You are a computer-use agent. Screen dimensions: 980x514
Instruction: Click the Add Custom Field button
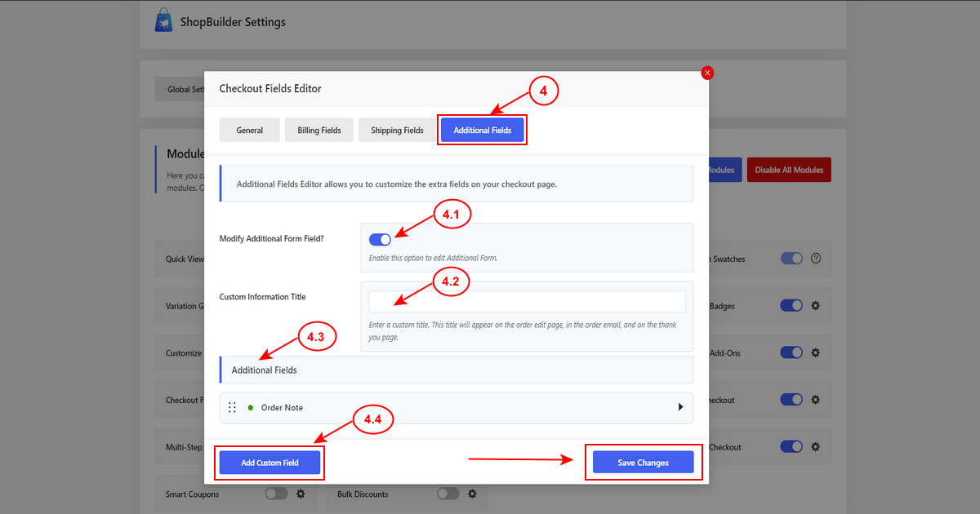pos(269,463)
